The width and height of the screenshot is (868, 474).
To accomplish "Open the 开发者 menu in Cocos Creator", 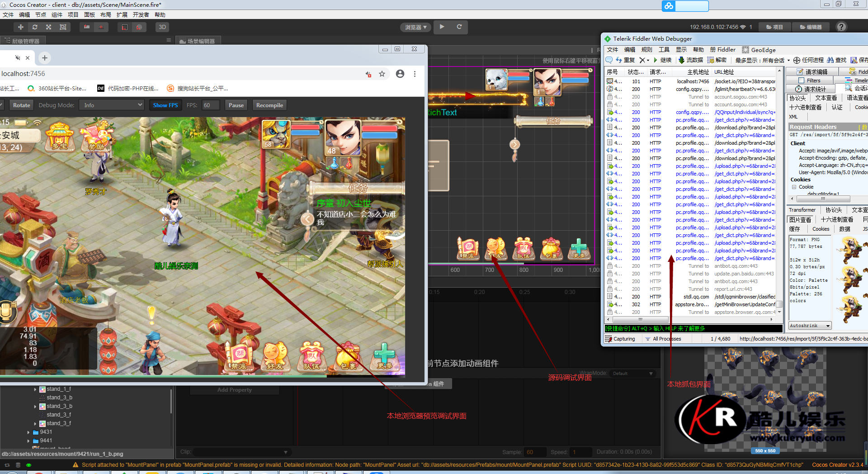I will coord(141,15).
